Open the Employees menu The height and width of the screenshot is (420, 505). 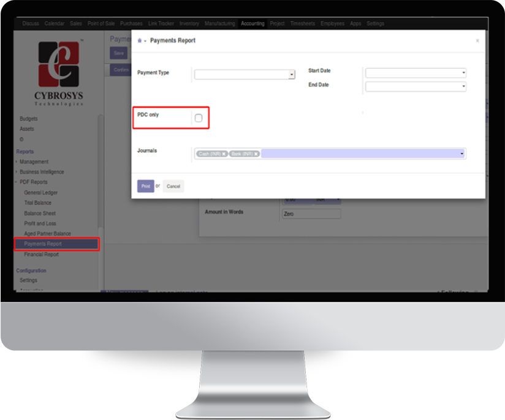coord(332,23)
